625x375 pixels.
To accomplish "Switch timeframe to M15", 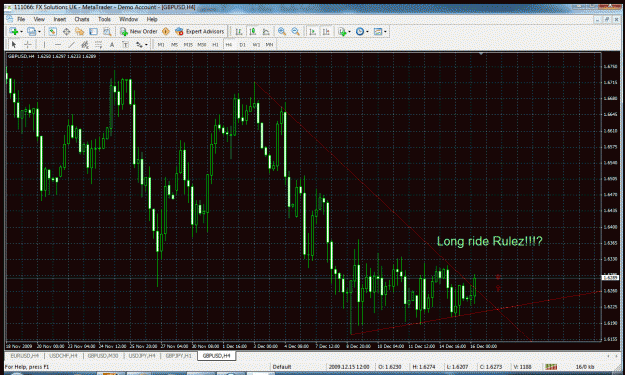I will 188,45.
